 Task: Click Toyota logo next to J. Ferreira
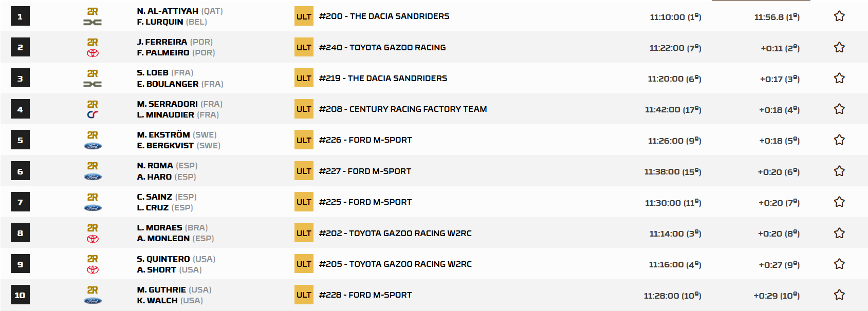[93, 53]
